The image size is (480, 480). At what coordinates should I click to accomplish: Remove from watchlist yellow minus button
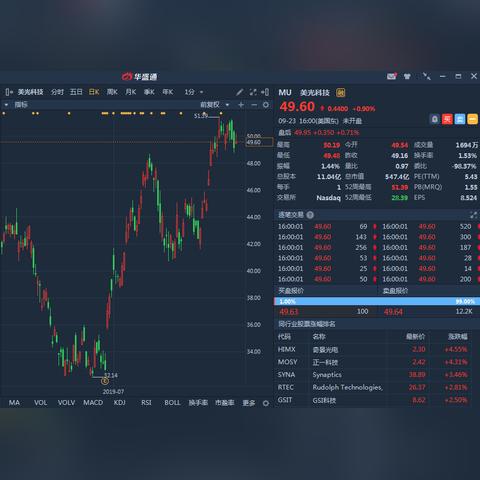click(x=473, y=119)
